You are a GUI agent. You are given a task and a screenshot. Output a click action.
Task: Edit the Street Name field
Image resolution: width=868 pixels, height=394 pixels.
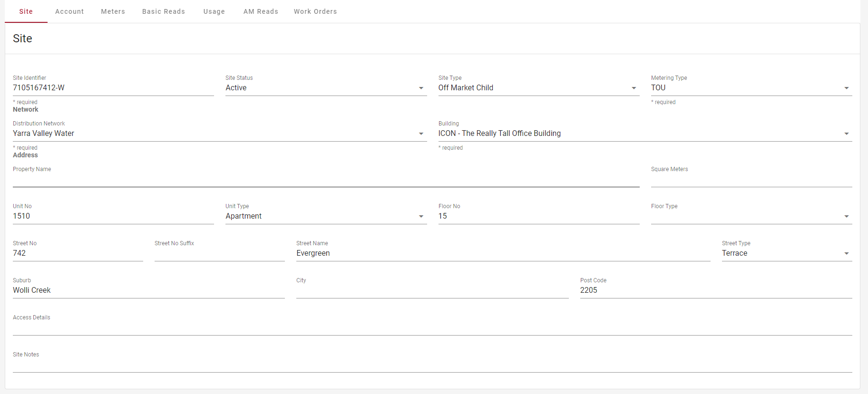coord(503,253)
